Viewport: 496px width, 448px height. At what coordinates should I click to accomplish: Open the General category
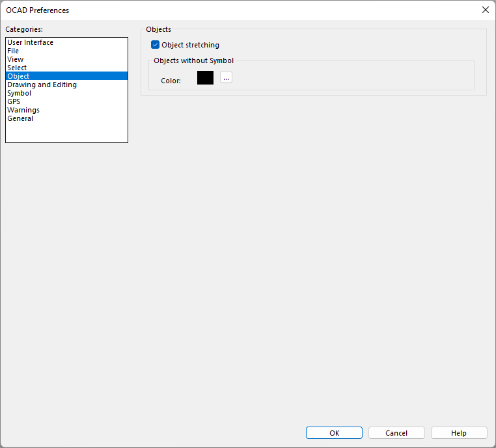67,118
